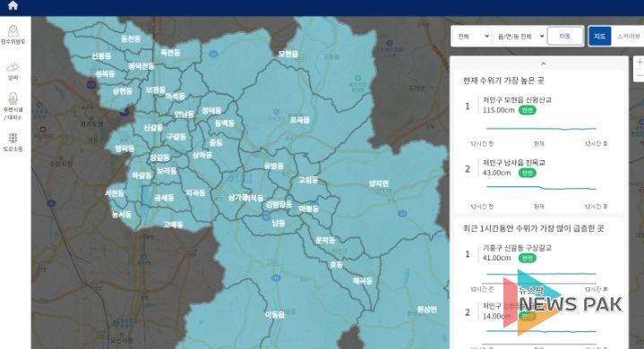The image size is (644, 349).
Task: Click the 신갈동 구성갈교 water level chart
Action: coord(541,274)
